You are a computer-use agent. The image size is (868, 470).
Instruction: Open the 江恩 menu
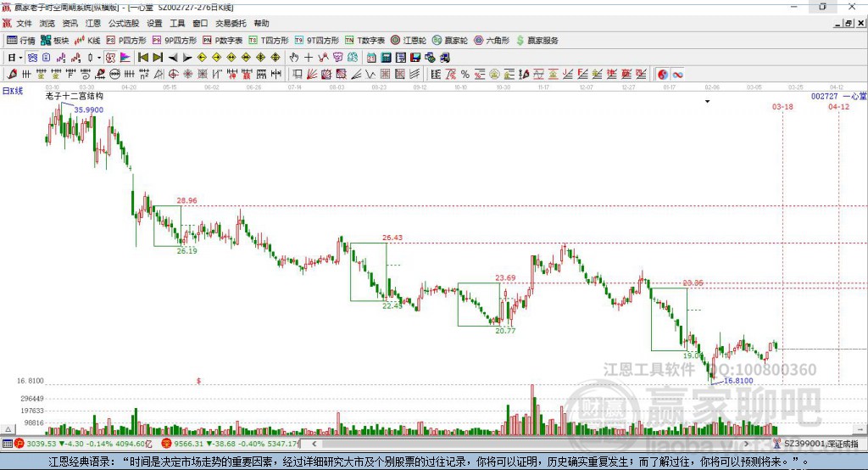93,23
